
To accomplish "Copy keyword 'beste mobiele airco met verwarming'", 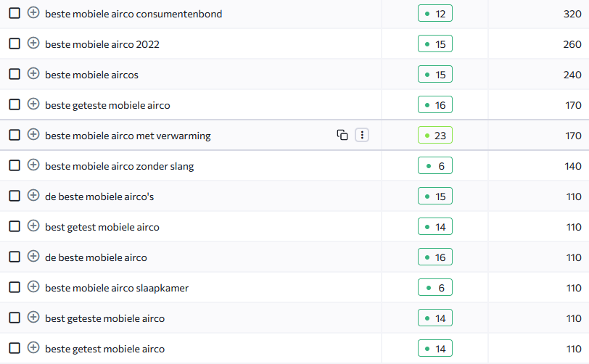I will click(x=342, y=135).
